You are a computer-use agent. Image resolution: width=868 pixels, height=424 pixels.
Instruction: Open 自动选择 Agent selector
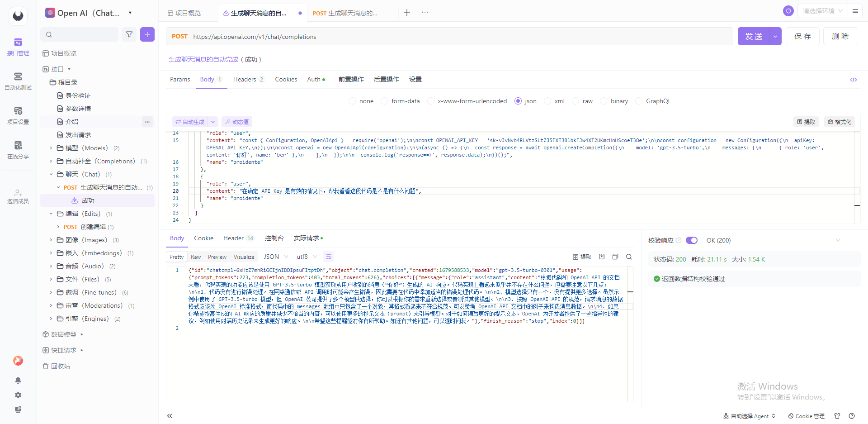pos(750,416)
